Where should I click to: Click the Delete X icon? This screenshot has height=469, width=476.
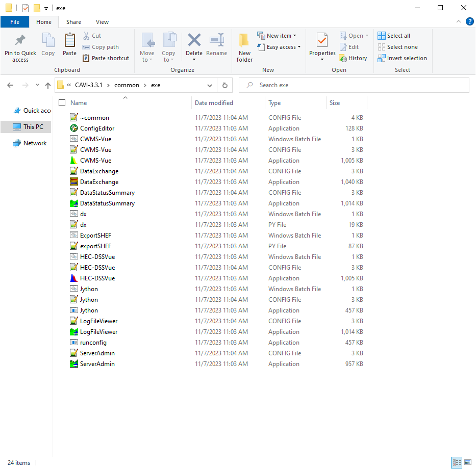pos(194,40)
